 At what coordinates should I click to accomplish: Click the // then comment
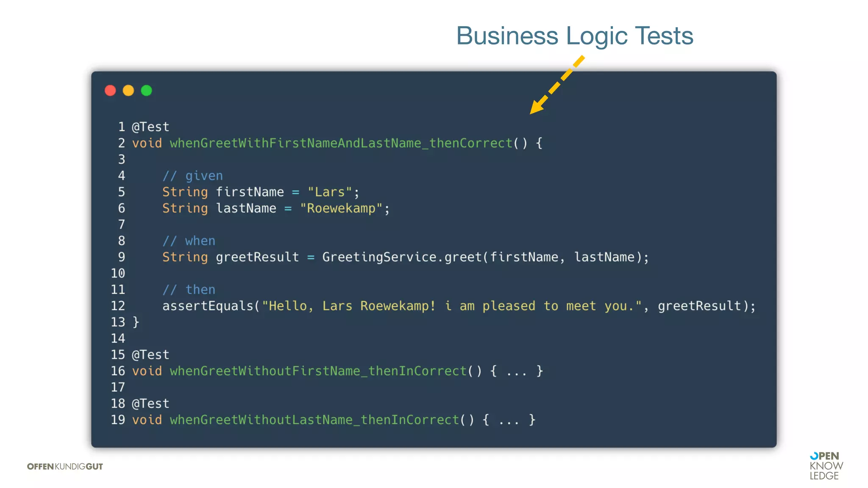coord(189,289)
